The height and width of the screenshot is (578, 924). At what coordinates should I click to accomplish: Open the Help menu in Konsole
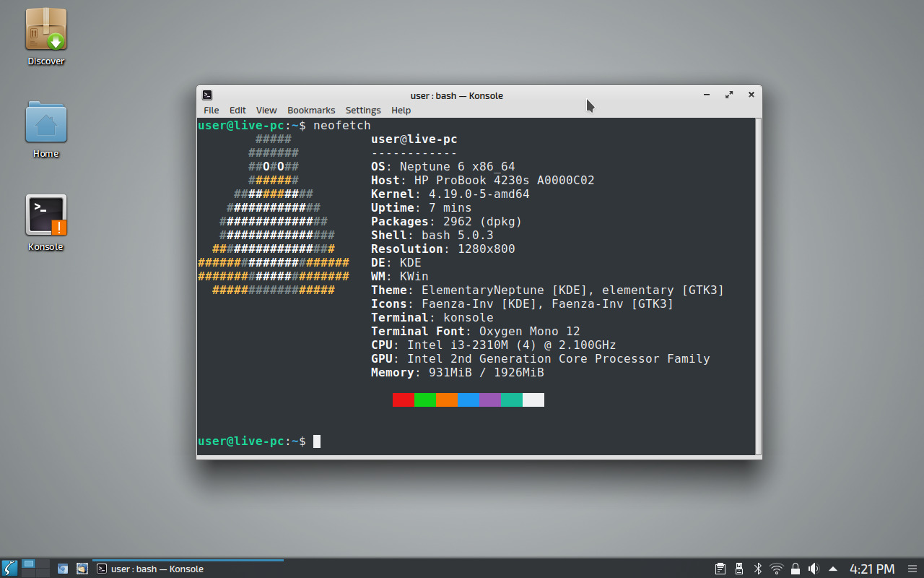point(401,110)
